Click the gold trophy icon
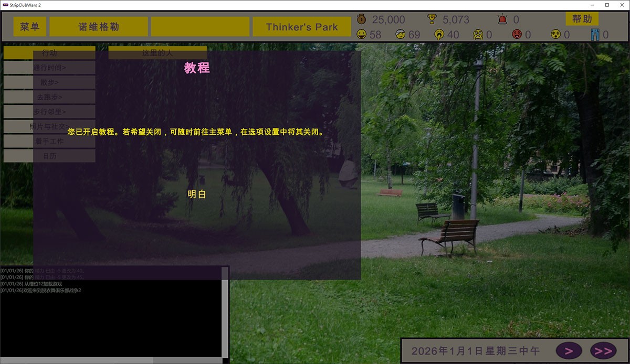 [432, 19]
